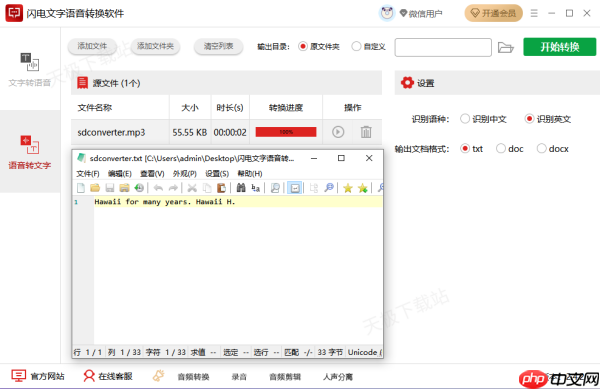Open the recording tool link
The width and height of the screenshot is (600, 389).
pyautogui.click(x=239, y=377)
